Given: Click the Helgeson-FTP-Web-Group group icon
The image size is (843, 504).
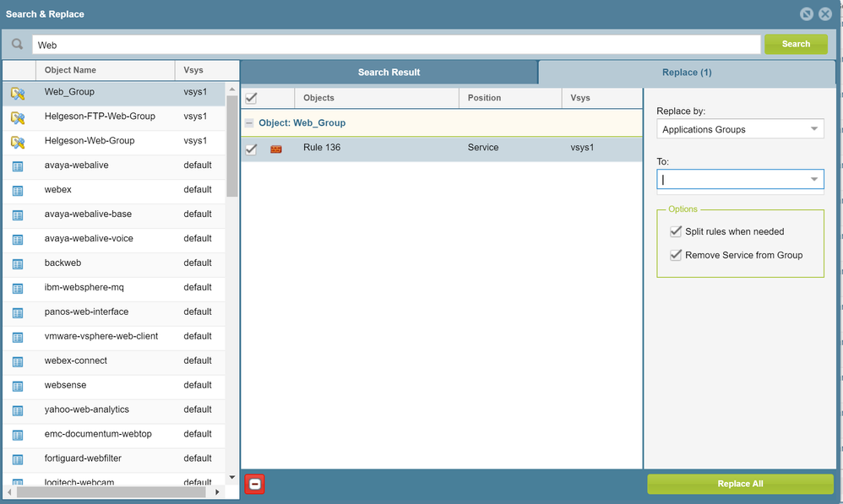Looking at the screenshot, I should (x=18, y=118).
